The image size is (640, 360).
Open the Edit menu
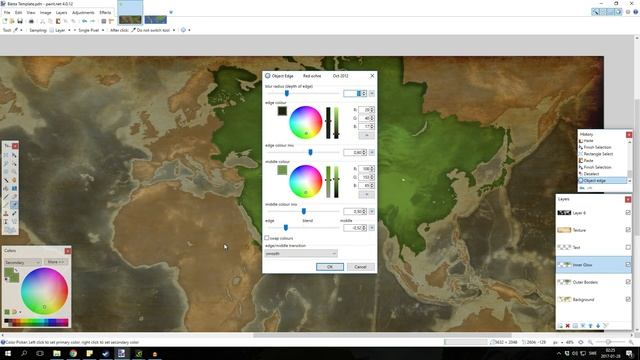tap(18, 13)
